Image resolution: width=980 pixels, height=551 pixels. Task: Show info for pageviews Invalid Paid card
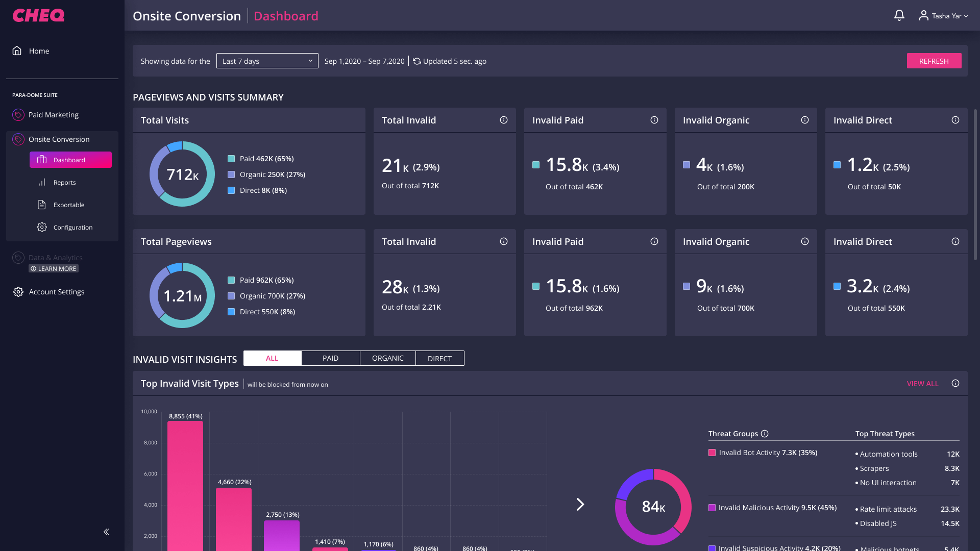pos(654,241)
